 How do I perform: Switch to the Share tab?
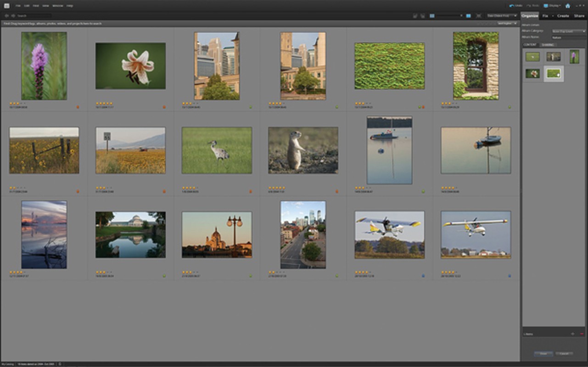click(579, 16)
